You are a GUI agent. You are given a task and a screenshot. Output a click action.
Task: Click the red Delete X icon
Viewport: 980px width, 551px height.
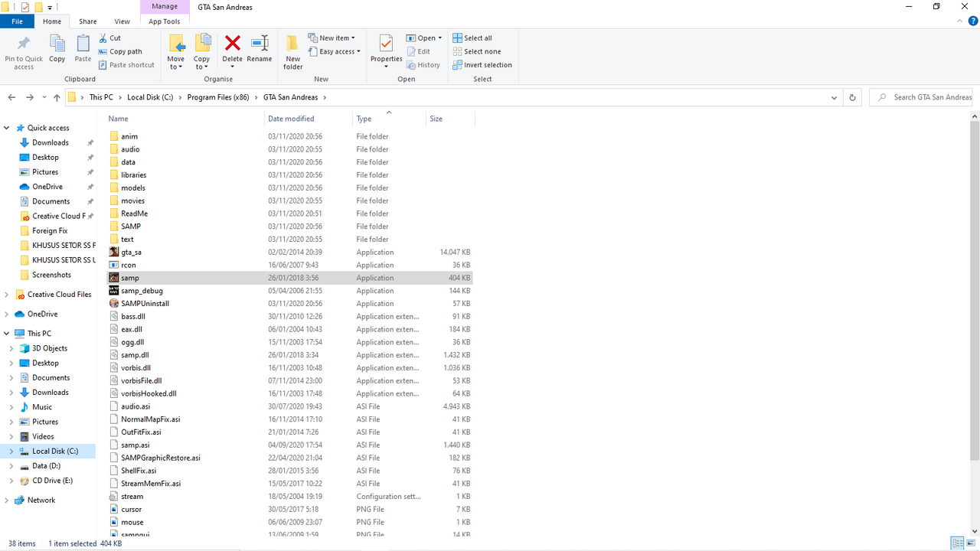[x=233, y=43]
